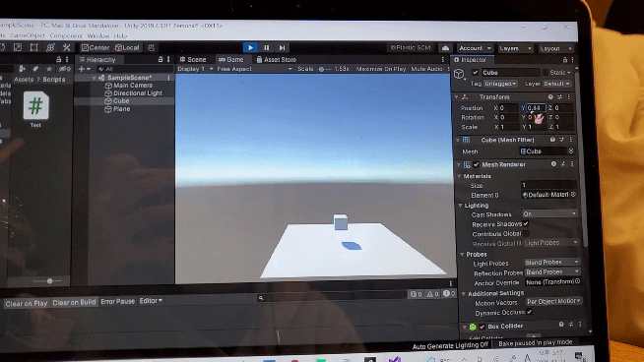Viewport: 644px width, 362px height.
Task: Pause the game with Pause button
Action: point(267,47)
